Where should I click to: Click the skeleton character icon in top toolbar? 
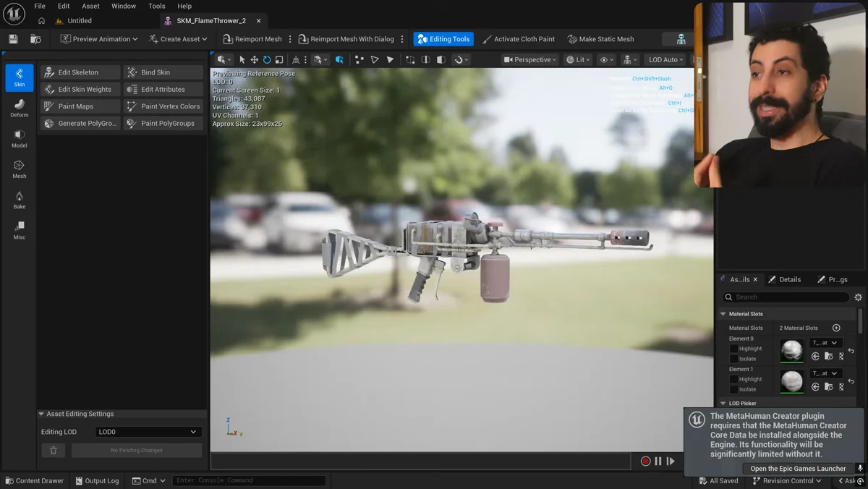click(x=681, y=39)
